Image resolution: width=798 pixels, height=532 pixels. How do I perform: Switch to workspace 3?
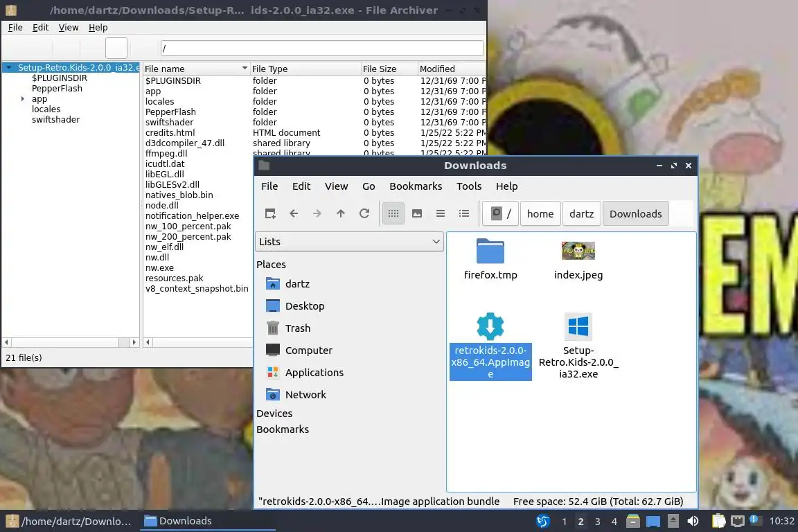pyautogui.click(x=598, y=522)
